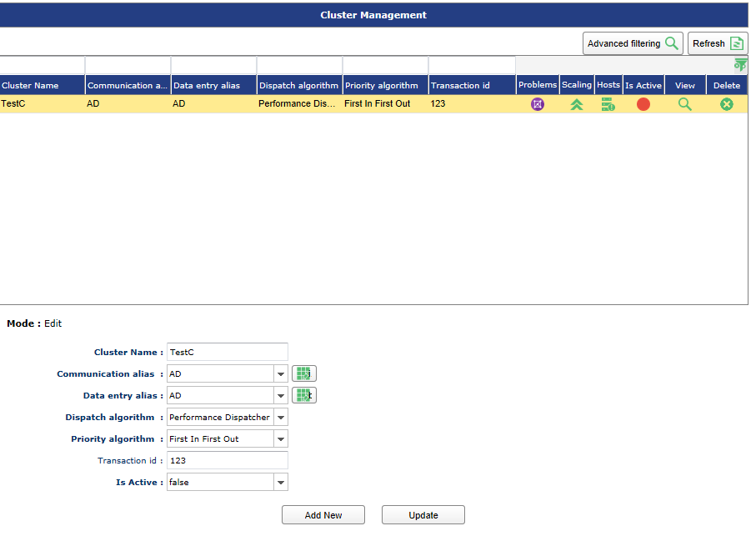Viewport: 756px width, 541px height.
Task: View TestC details via magnifier icon
Action: click(x=684, y=104)
